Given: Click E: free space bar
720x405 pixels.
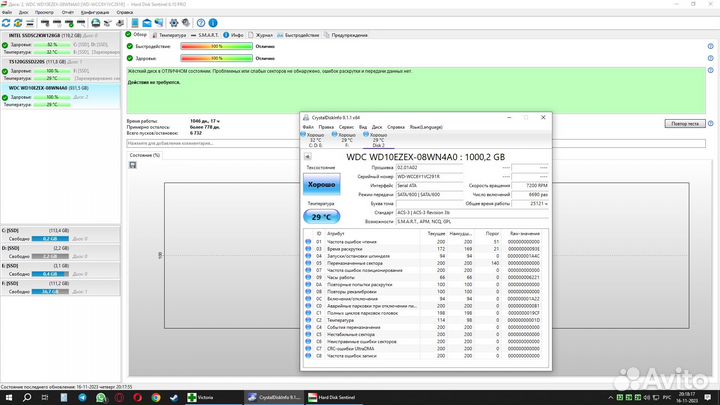Looking at the screenshot, I should point(50,274).
